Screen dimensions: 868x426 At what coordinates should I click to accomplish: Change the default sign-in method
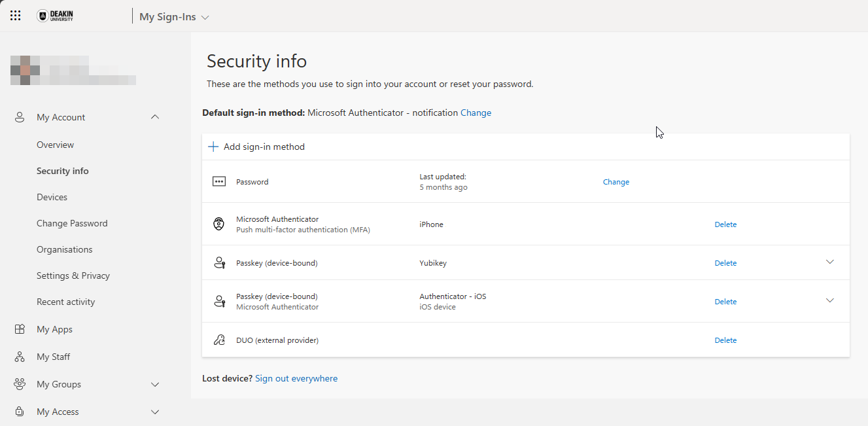coord(476,113)
